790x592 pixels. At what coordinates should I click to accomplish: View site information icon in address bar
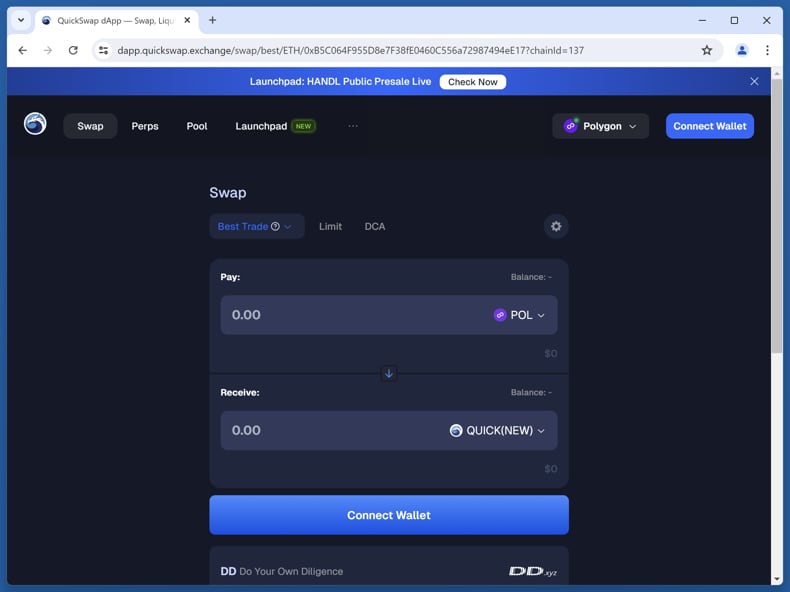tap(104, 50)
